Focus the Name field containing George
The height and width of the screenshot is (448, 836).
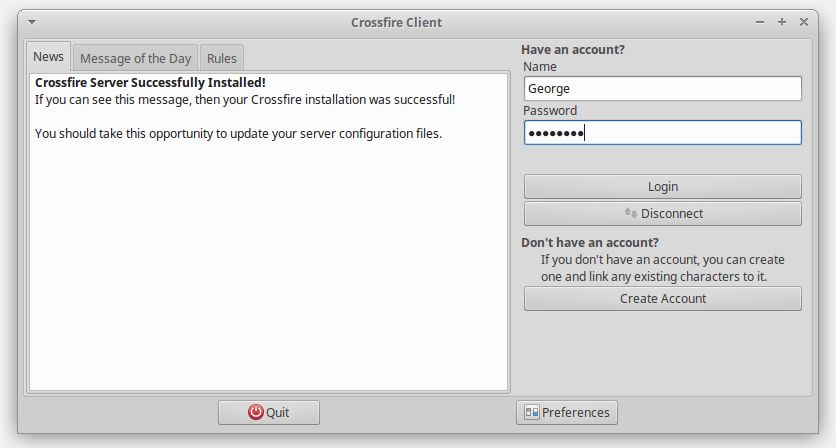coord(662,89)
